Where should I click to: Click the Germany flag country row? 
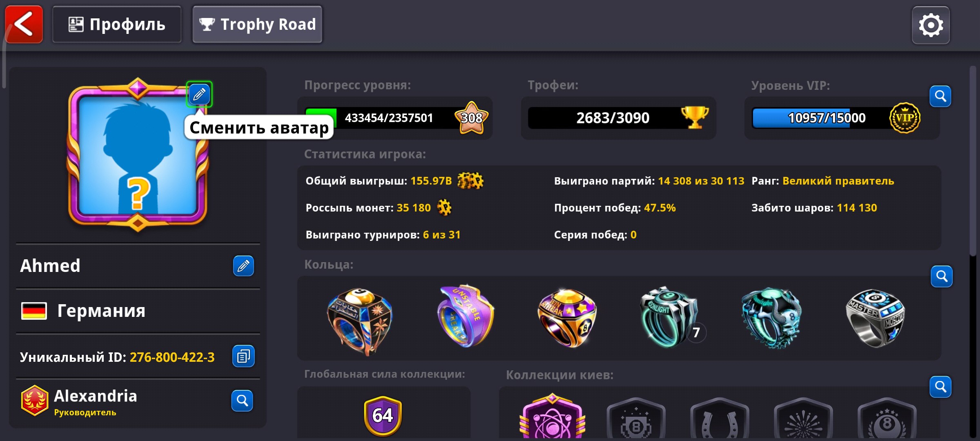[138, 311]
